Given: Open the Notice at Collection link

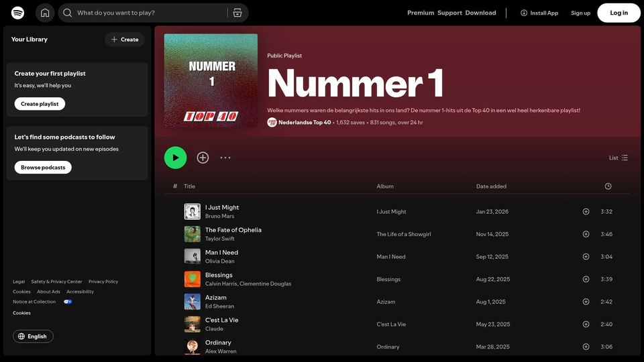Looking at the screenshot, I should (34, 302).
